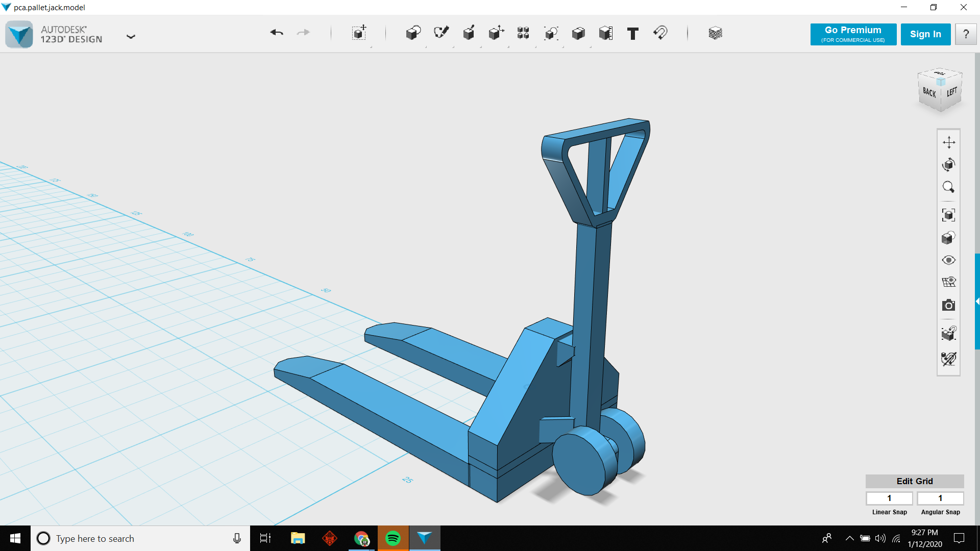980x551 pixels.
Task: Toggle sketch visibility icon in nav bar
Action: pos(949,359)
